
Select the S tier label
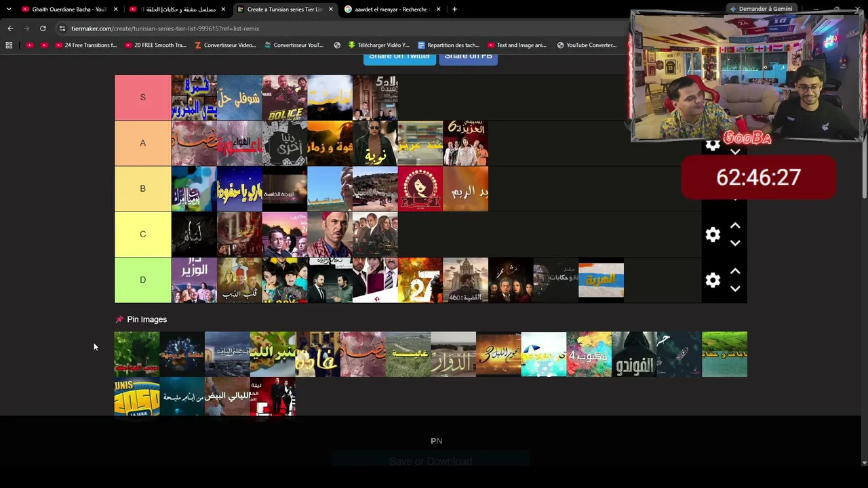(142, 98)
